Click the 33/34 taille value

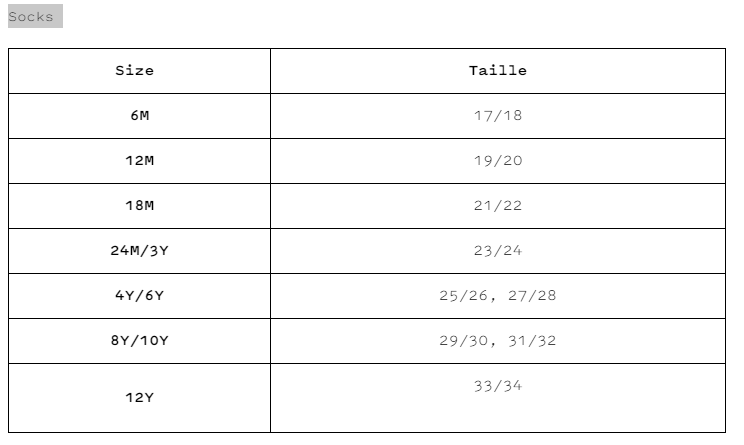point(497,386)
